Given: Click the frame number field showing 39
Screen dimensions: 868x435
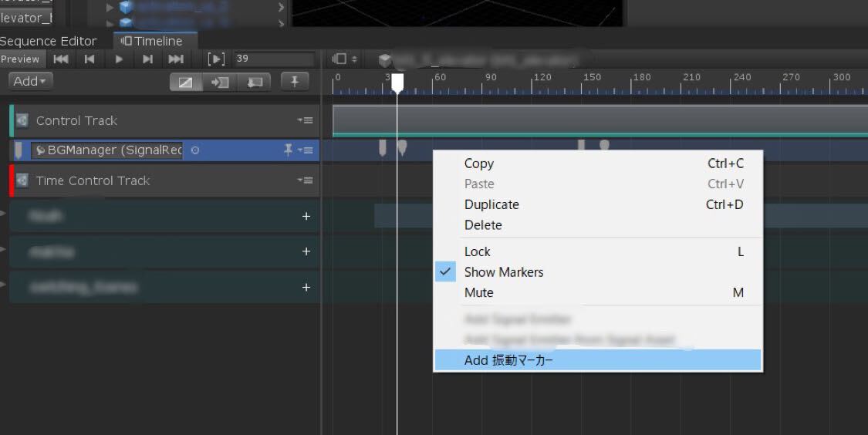Looking at the screenshot, I should (274, 59).
